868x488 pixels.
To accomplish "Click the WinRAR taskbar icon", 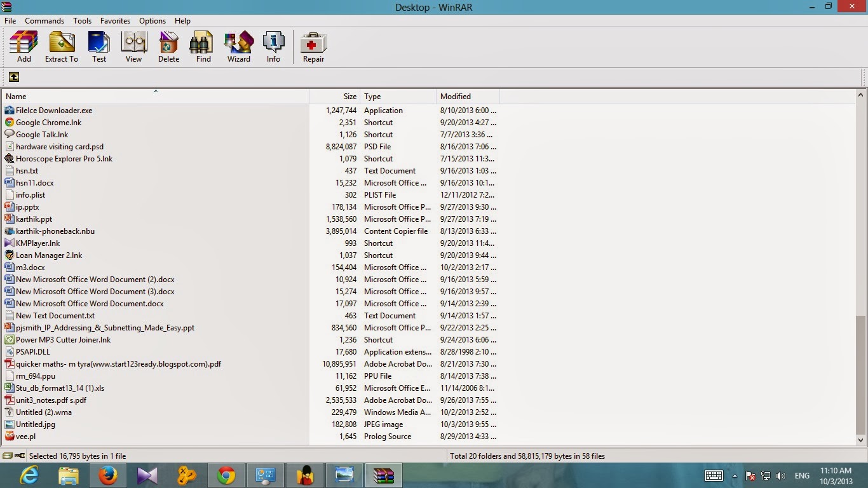I will (383, 475).
